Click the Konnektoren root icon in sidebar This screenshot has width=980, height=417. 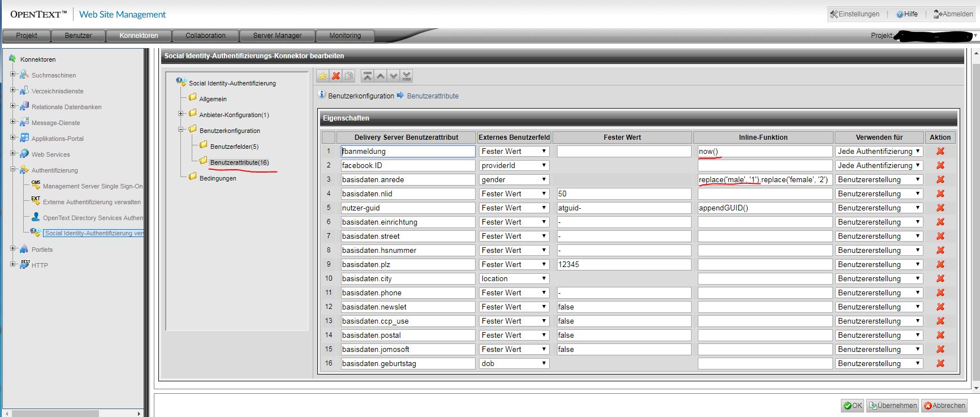[x=12, y=59]
